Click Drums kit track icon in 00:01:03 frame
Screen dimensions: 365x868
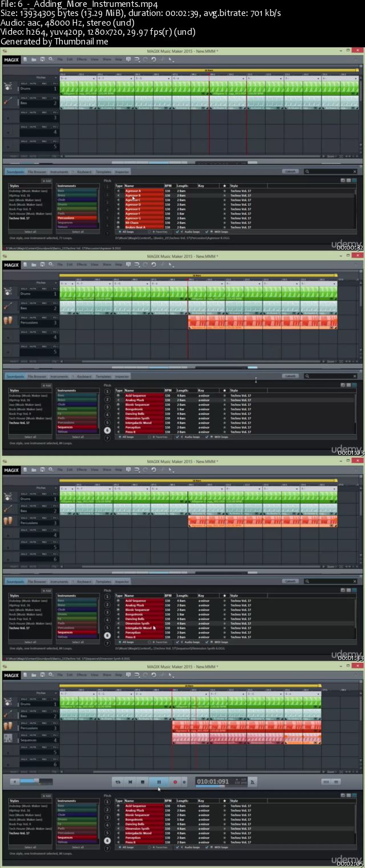9,292
